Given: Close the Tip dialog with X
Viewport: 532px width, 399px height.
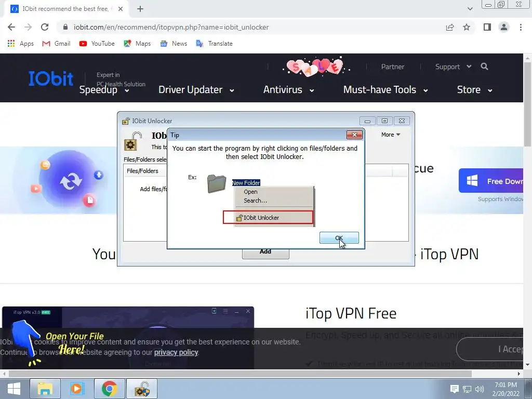Looking at the screenshot, I should click(x=354, y=135).
